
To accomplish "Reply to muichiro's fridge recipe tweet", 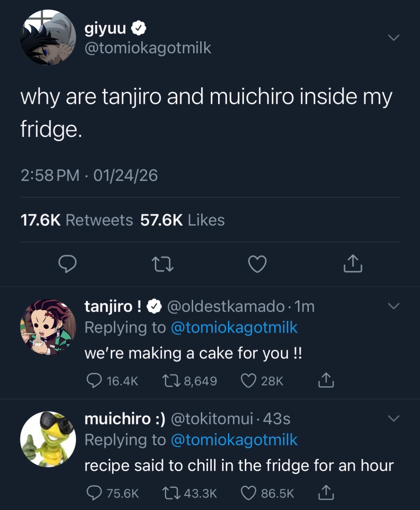I will [113, 493].
